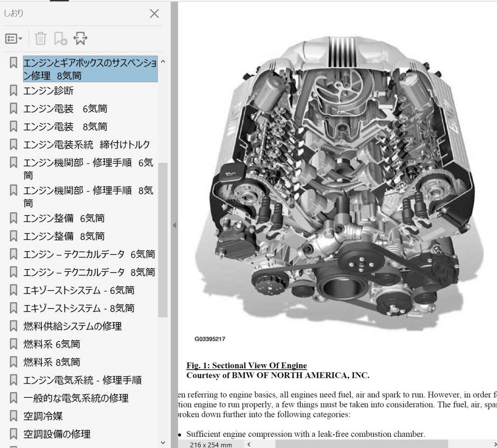Click the bookmarks panel vertical scrollbar thumb
The width and height of the screenshot is (497, 448).
click(x=163, y=240)
